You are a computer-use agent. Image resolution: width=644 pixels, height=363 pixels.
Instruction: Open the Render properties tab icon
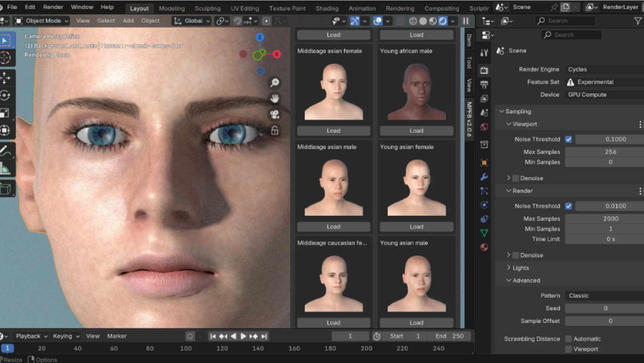click(485, 70)
